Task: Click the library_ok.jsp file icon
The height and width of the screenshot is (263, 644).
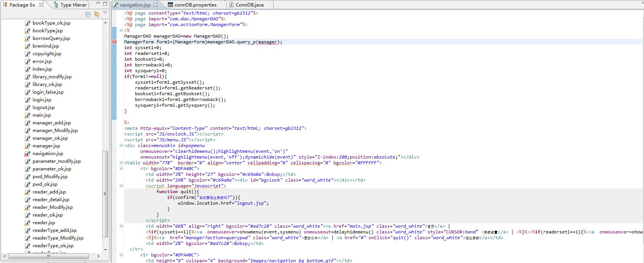Action: (x=28, y=84)
